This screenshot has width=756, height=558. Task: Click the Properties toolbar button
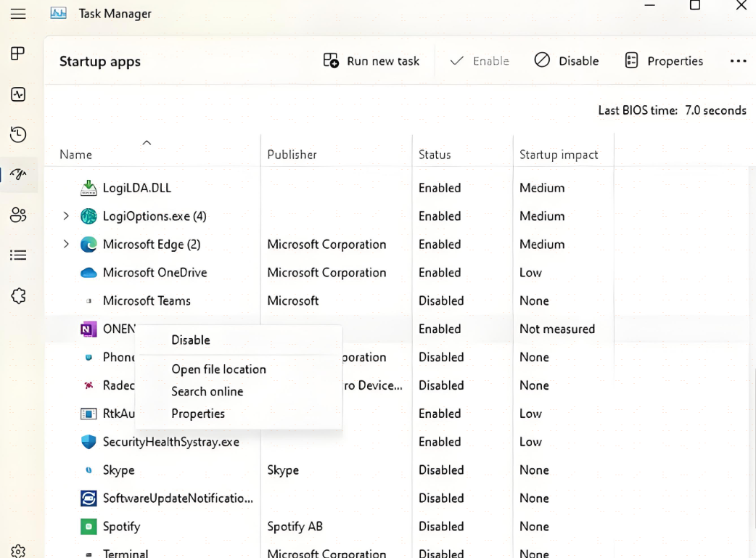tap(664, 61)
